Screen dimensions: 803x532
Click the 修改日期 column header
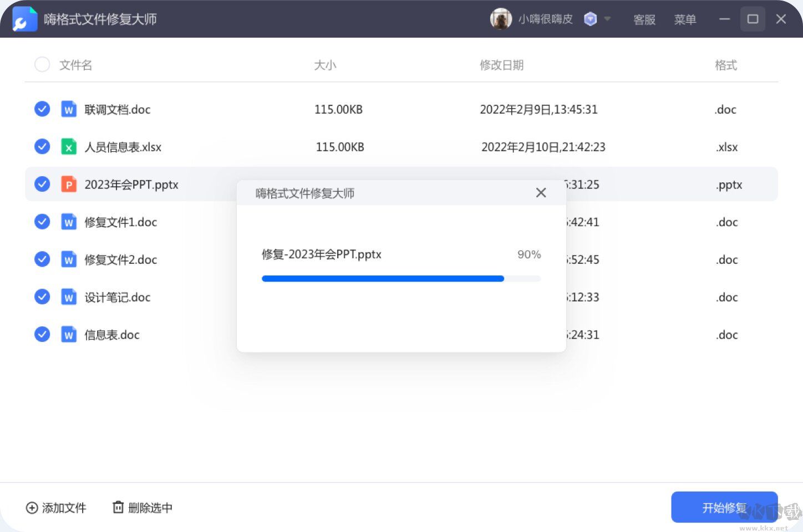click(x=502, y=65)
